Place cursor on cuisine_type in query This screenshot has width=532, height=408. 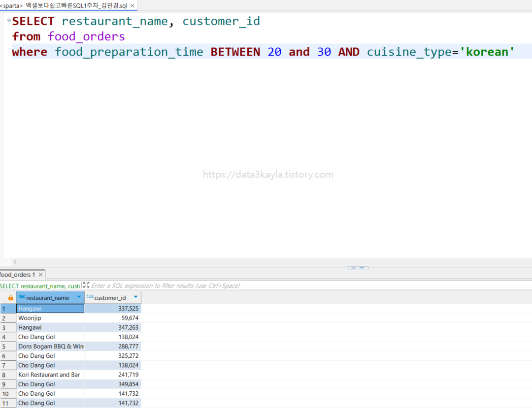click(409, 52)
